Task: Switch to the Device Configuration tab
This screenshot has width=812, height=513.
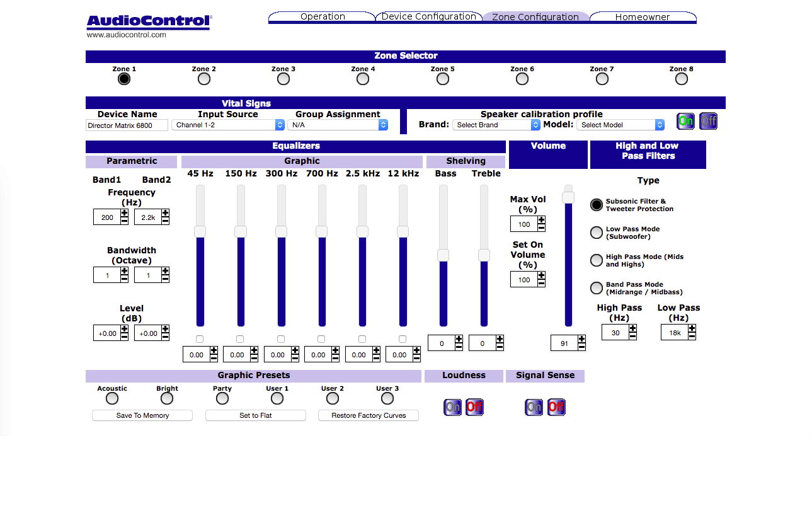Action: pyautogui.click(x=428, y=17)
